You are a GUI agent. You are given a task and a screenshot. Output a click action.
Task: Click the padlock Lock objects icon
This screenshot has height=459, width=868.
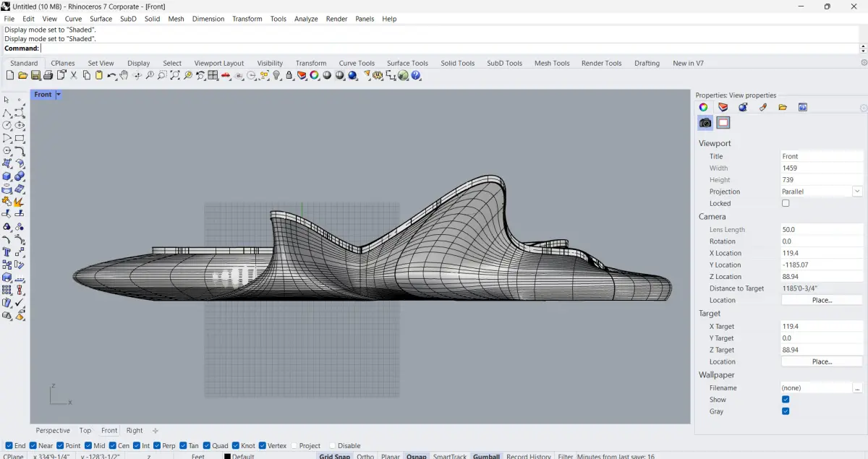point(289,75)
